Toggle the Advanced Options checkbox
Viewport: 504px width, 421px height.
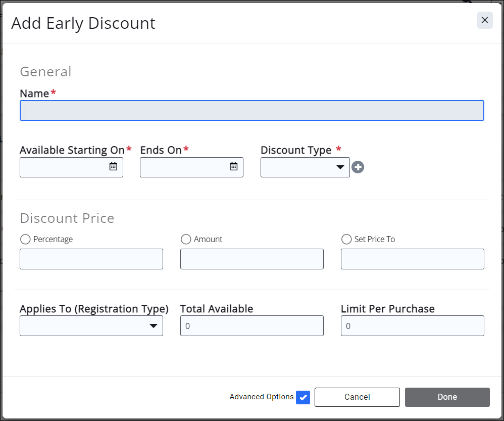coord(303,397)
